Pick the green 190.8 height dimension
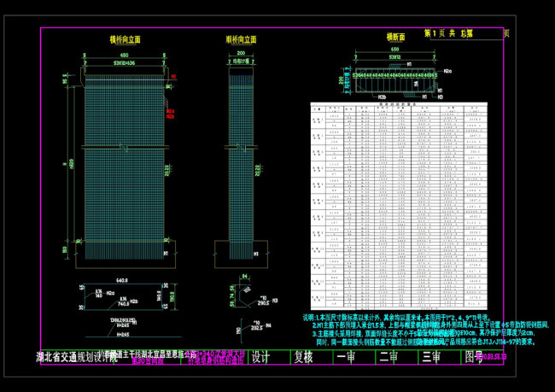 coord(172,296)
